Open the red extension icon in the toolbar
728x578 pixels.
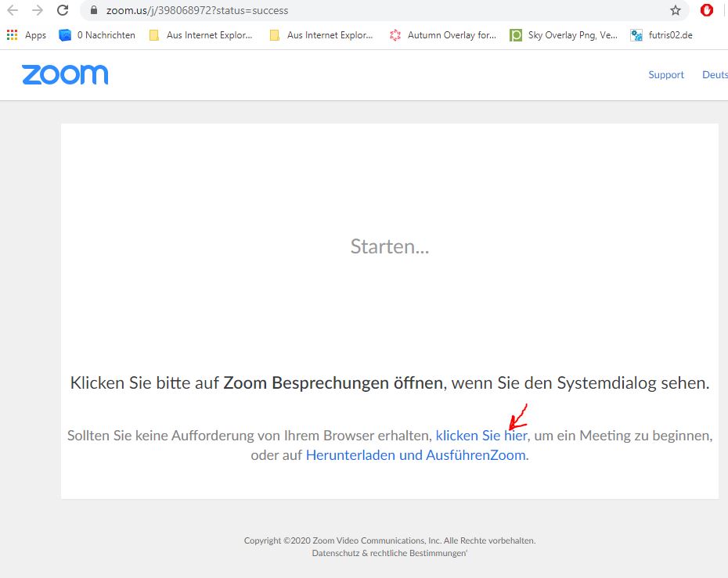click(707, 11)
